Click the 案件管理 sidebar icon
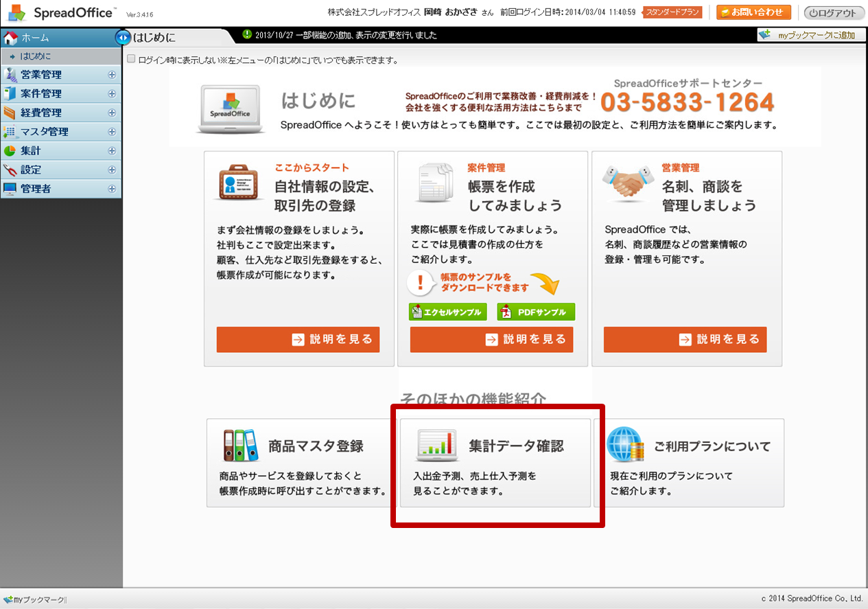Screen dimensions: 868x609 pyautogui.click(x=10, y=94)
